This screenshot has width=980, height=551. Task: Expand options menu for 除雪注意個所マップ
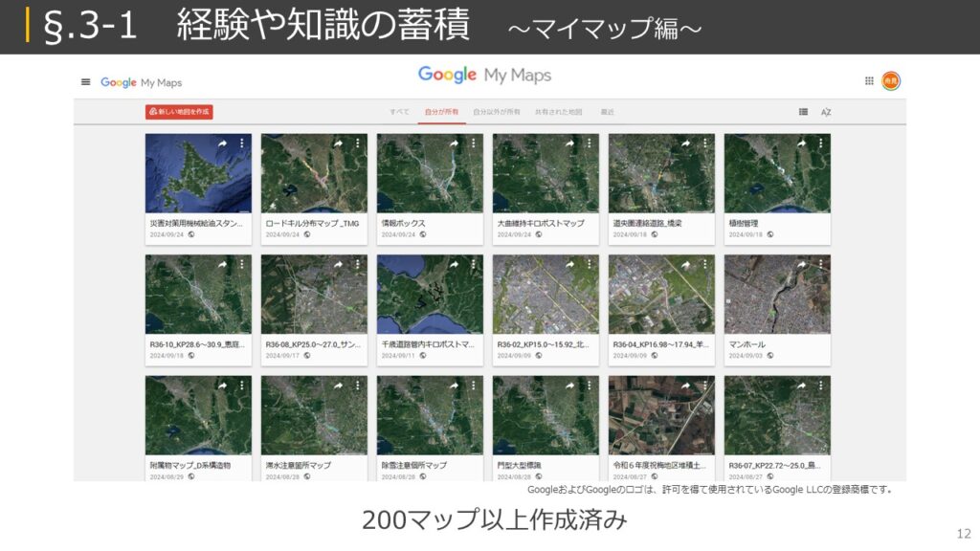point(473,386)
